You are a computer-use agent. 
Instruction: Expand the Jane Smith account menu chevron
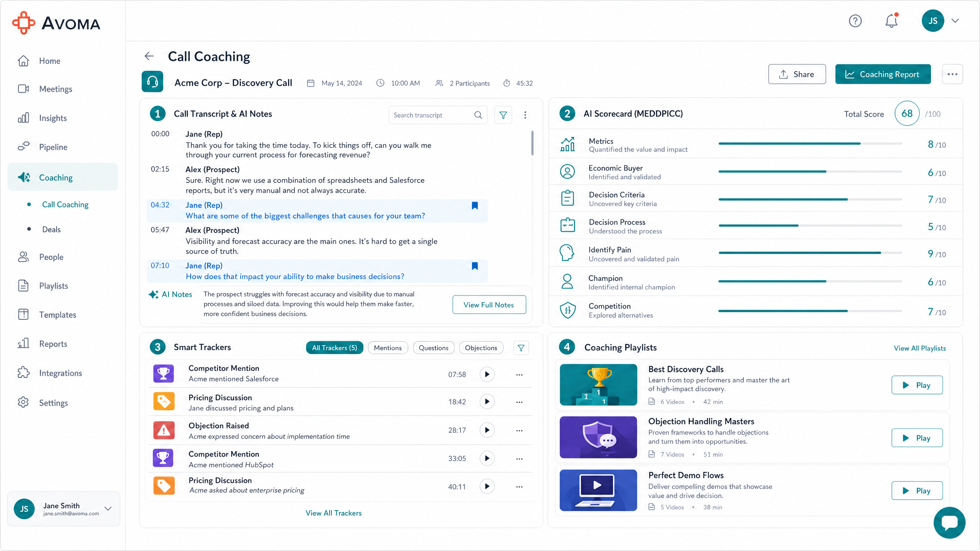pyautogui.click(x=108, y=509)
